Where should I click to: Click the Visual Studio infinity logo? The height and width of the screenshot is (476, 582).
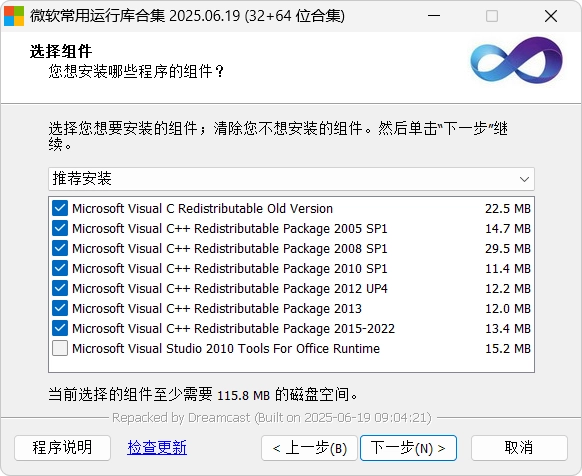click(x=516, y=60)
